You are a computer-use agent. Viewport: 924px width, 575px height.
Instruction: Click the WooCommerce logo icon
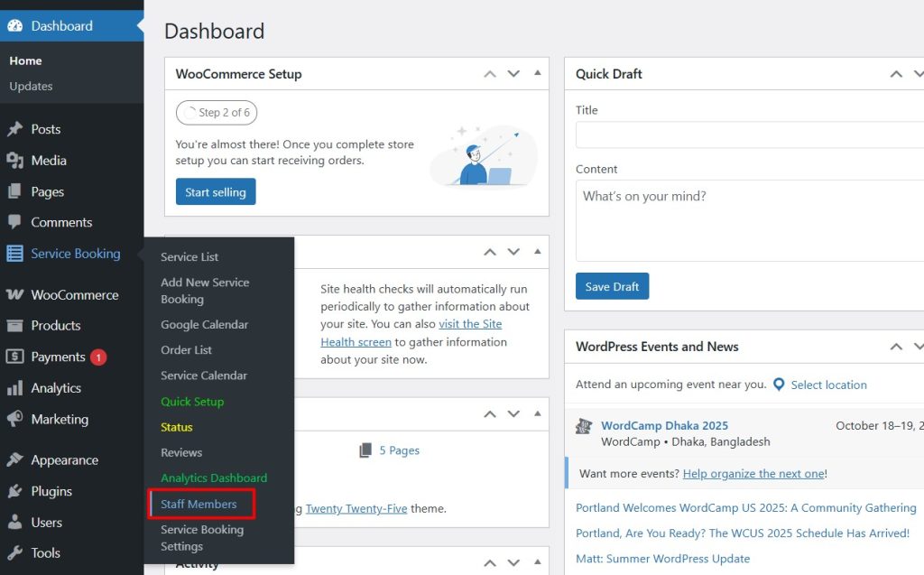[14, 295]
